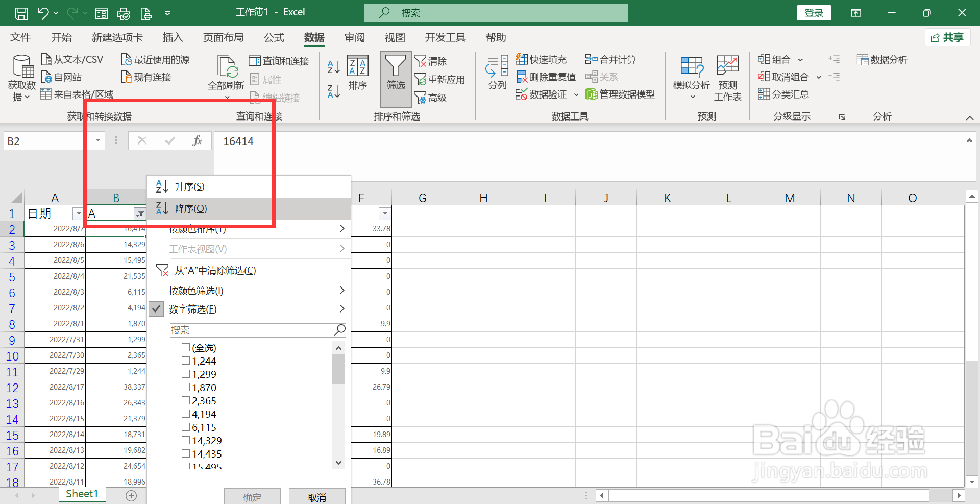This screenshot has height=504, width=980.
Task: Open filter dropdown on column A header cell B1
Action: (x=139, y=213)
